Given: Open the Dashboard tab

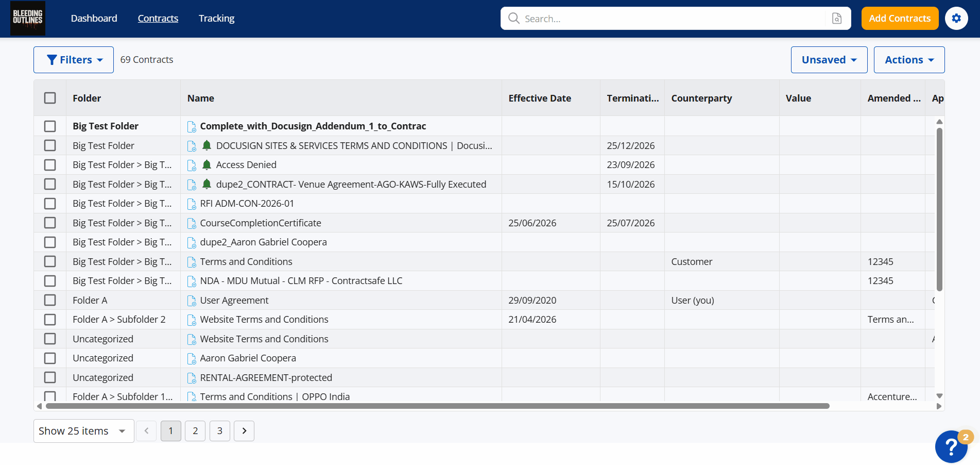Looking at the screenshot, I should 94,18.
